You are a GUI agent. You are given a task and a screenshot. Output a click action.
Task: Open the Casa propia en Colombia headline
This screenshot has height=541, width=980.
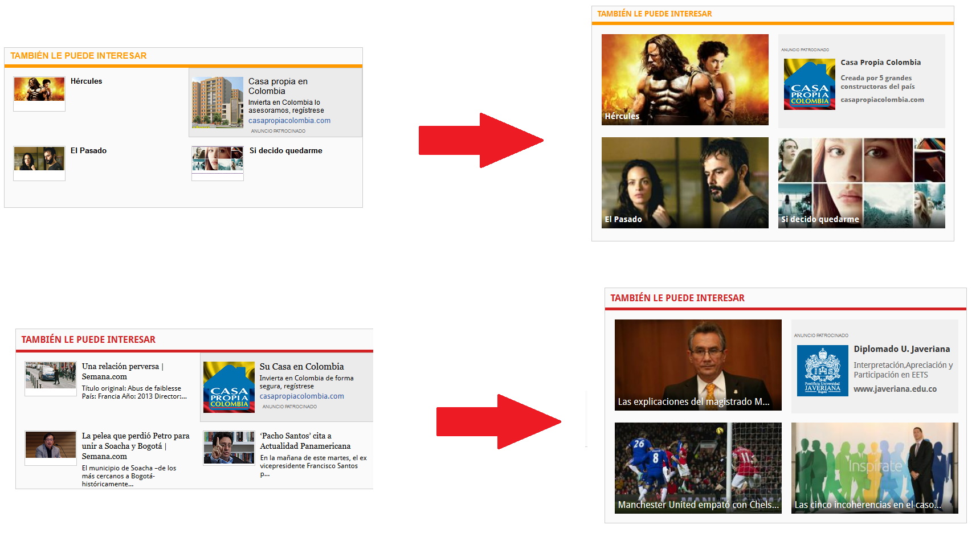[278, 87]
